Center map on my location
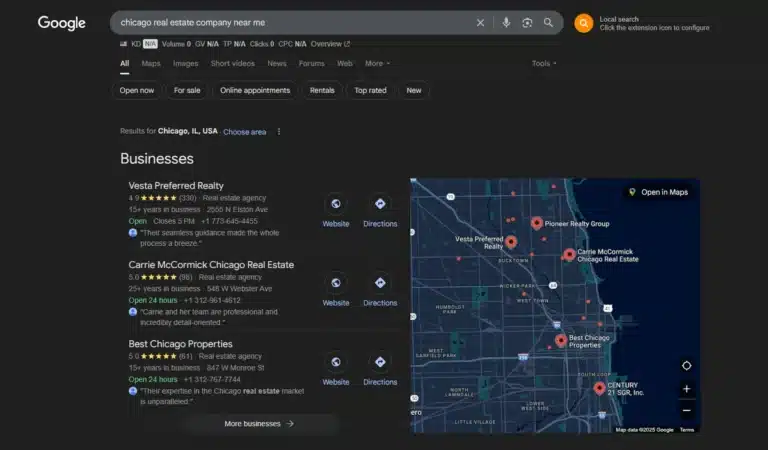The height and width of the screenshot is (450, 768). (686, 365)
